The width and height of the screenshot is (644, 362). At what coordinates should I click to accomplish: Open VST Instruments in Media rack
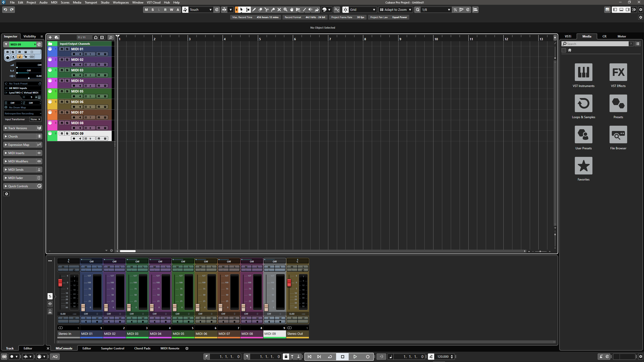coord(583,72)
